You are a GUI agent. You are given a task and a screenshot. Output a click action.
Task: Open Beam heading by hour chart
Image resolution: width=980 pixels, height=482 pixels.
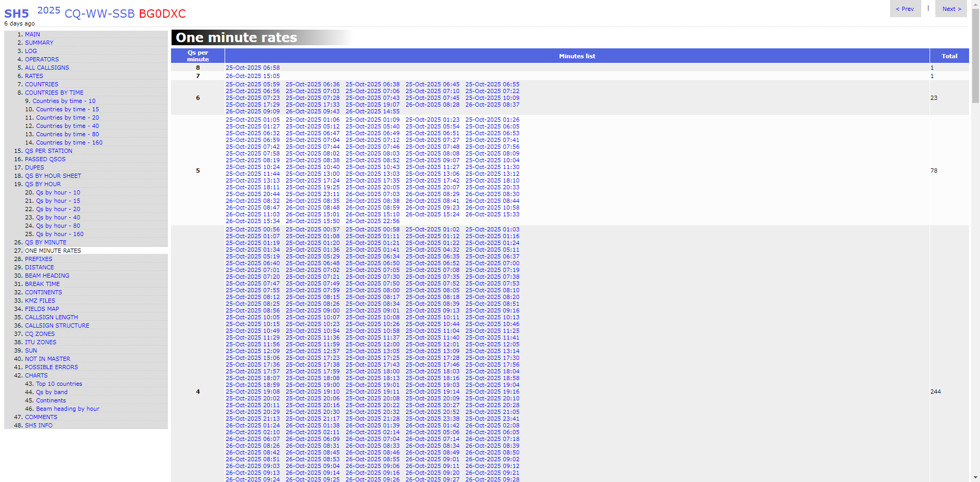[x=68, y=409]
